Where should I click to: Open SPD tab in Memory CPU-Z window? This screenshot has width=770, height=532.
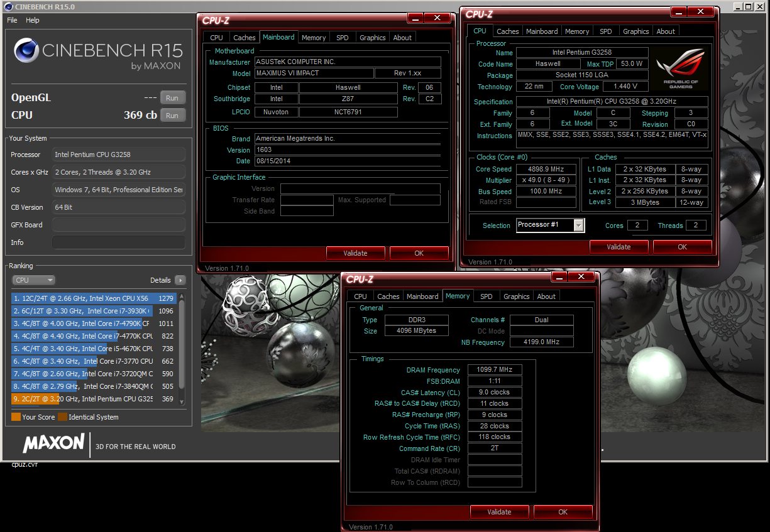pyautogui.click(x=486, y=296)
